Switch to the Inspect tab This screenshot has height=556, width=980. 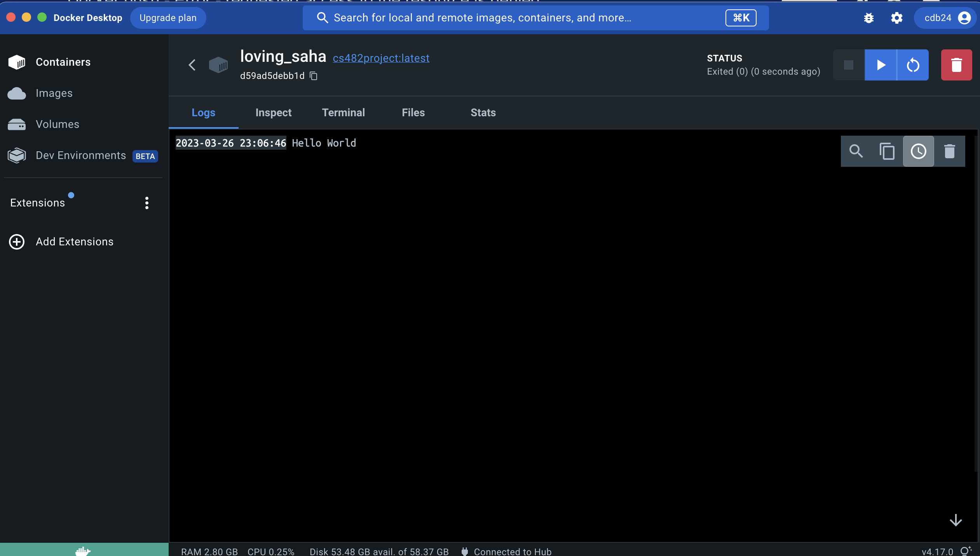tap(273, 112)
